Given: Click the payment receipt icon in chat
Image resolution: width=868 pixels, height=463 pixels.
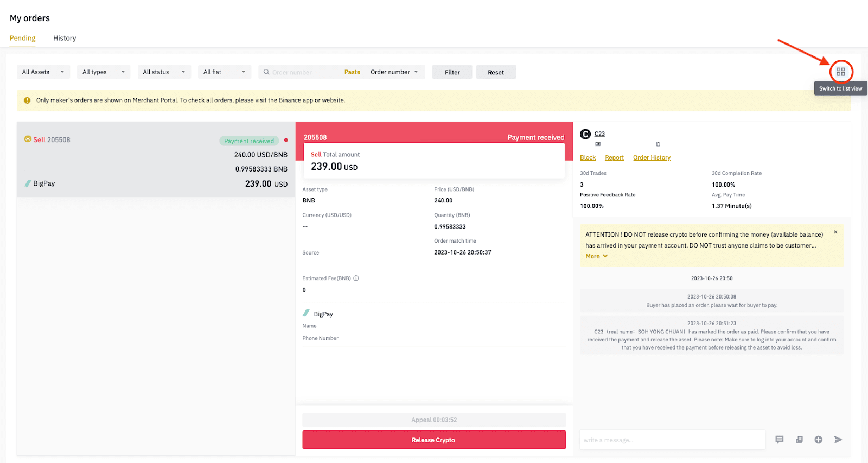Looking at the screenshot, I should click(x=799, y=440).
